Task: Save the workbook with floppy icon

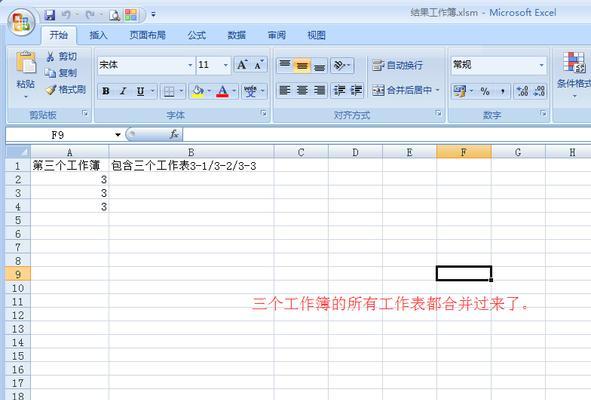Action: (x=50, y=15)
